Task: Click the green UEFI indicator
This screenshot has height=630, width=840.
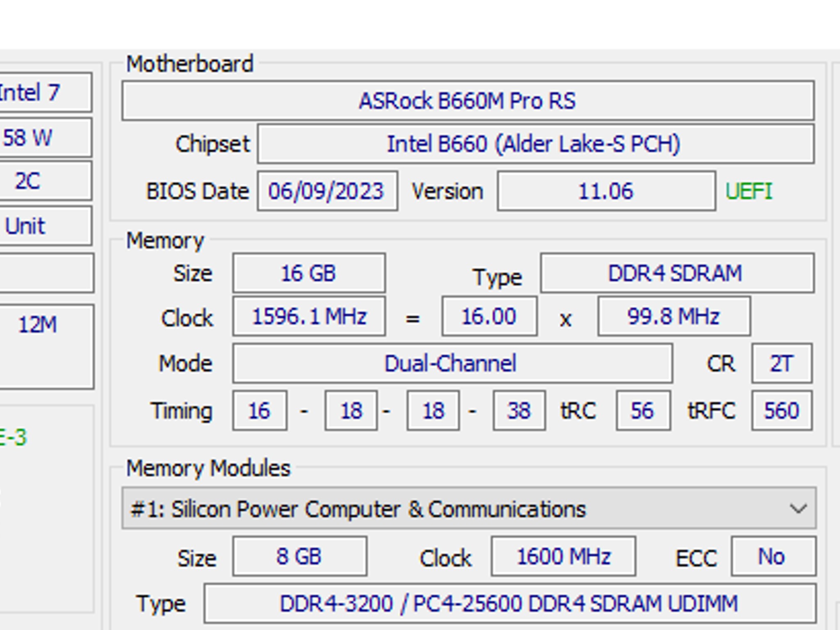Action: (x=749, y=191)
